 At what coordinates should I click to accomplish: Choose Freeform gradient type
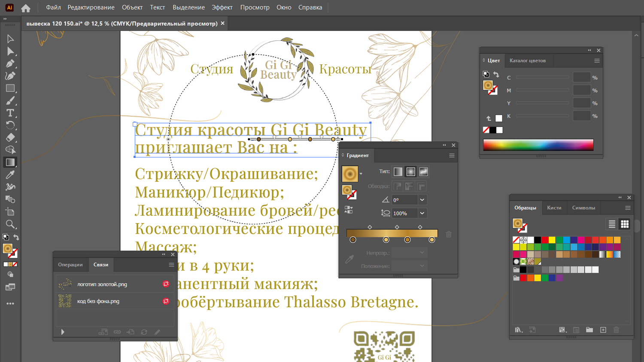423,172
